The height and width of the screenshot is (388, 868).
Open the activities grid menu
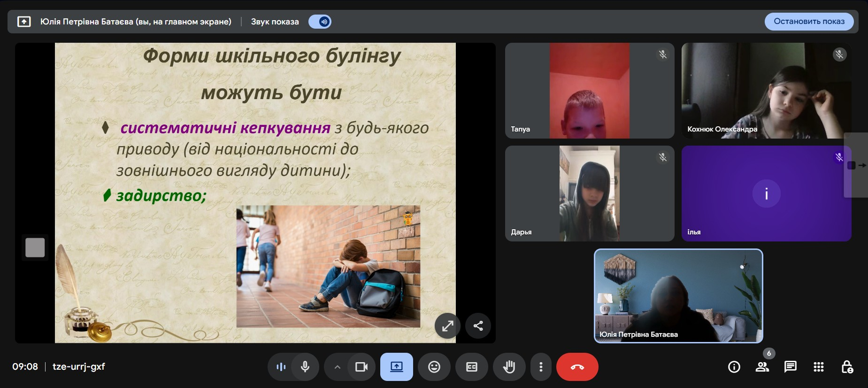818,367
